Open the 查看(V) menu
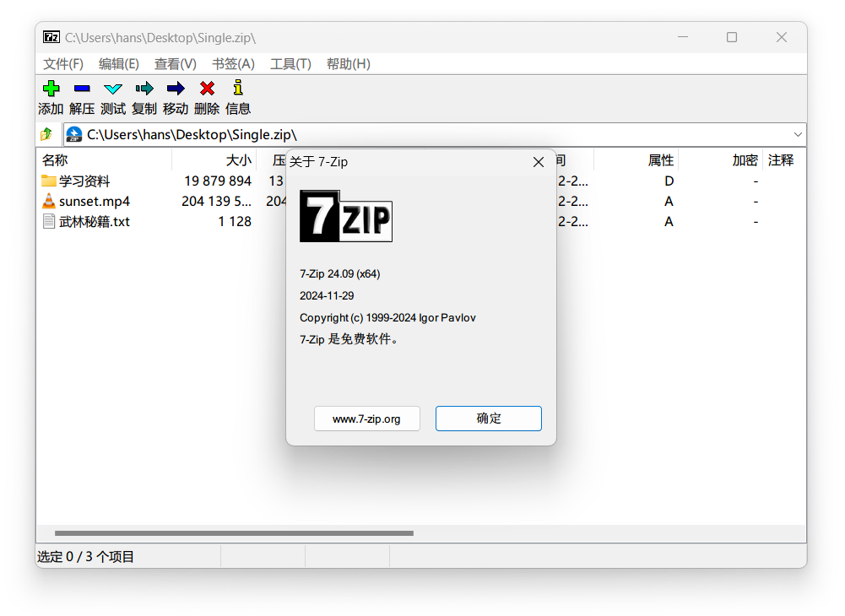 pyautogui.click(x=175, y=63)
